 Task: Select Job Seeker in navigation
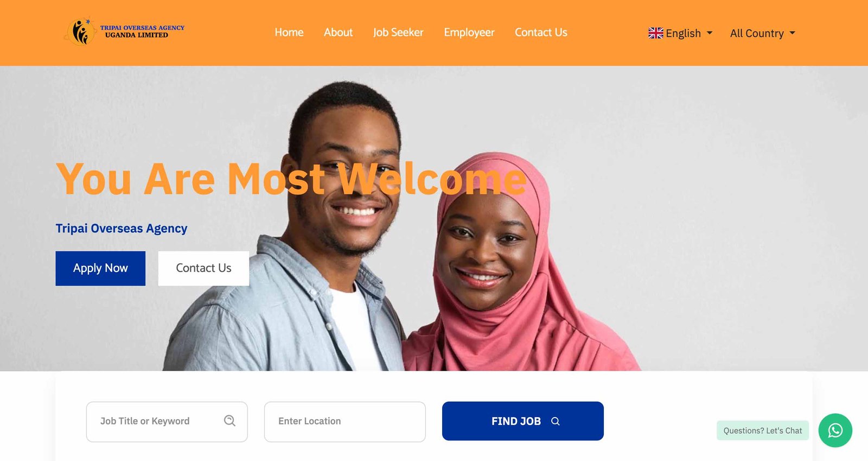398,33
